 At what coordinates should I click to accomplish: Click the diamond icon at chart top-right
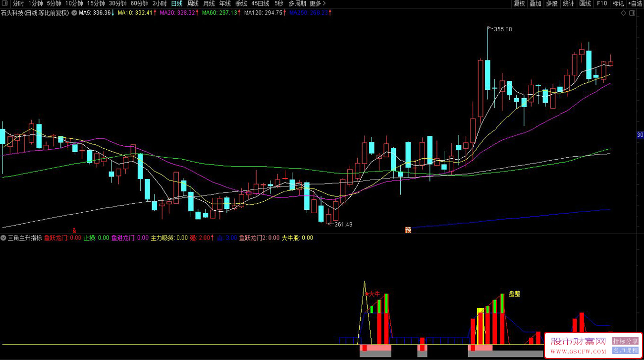[x=623, y=13]
